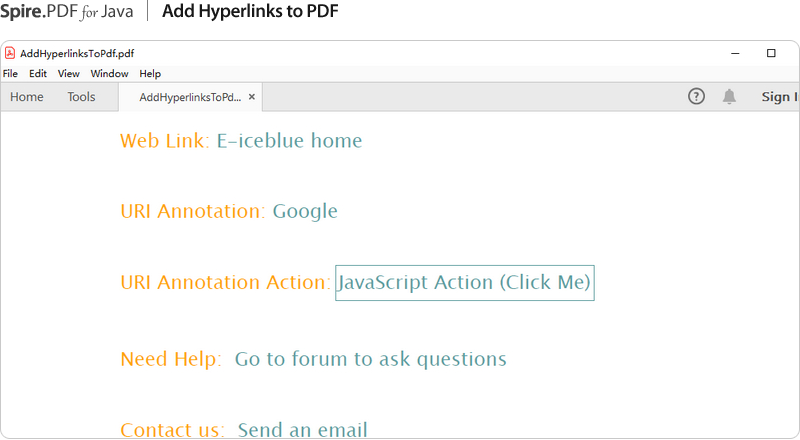Image resolution: width=800 pixels, height=440 pixels.
Task: Open the File menu
Action: [10, 74]
